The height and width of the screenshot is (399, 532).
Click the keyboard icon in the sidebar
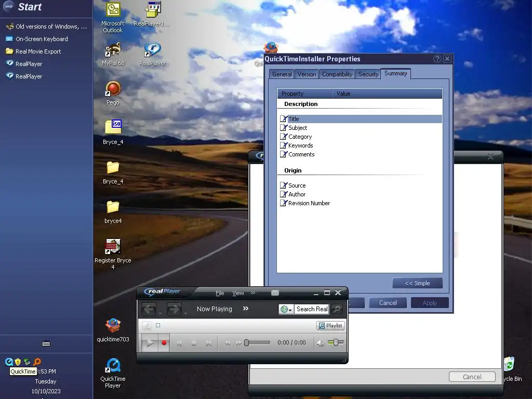[x=46, y=343]
